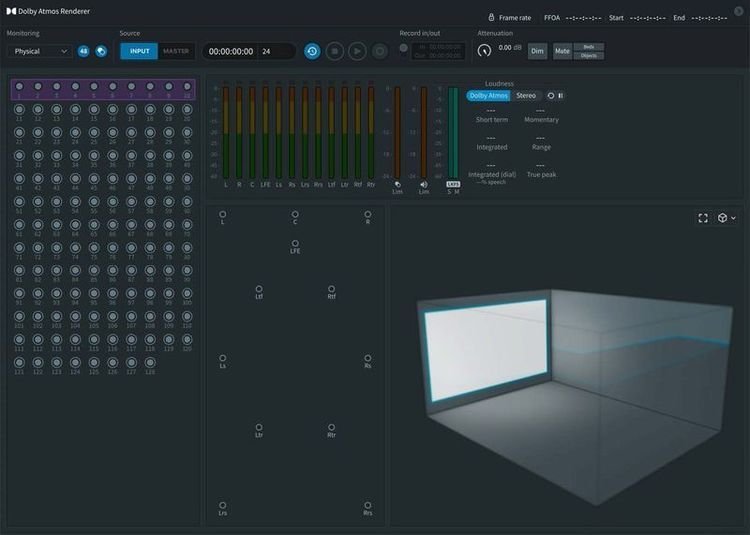Click the Record in/out timecode field
Image resolution: width=750 pixels, height=535 pixels.
(x=438, y=51)
